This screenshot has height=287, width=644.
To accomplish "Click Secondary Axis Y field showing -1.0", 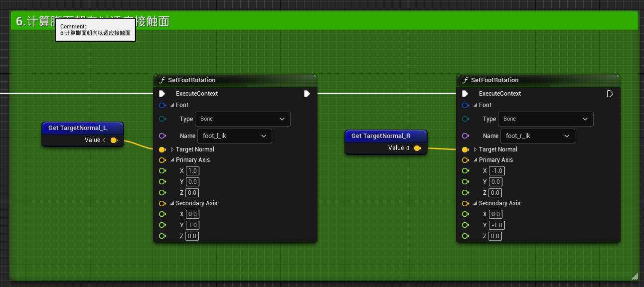I will 497,225.
